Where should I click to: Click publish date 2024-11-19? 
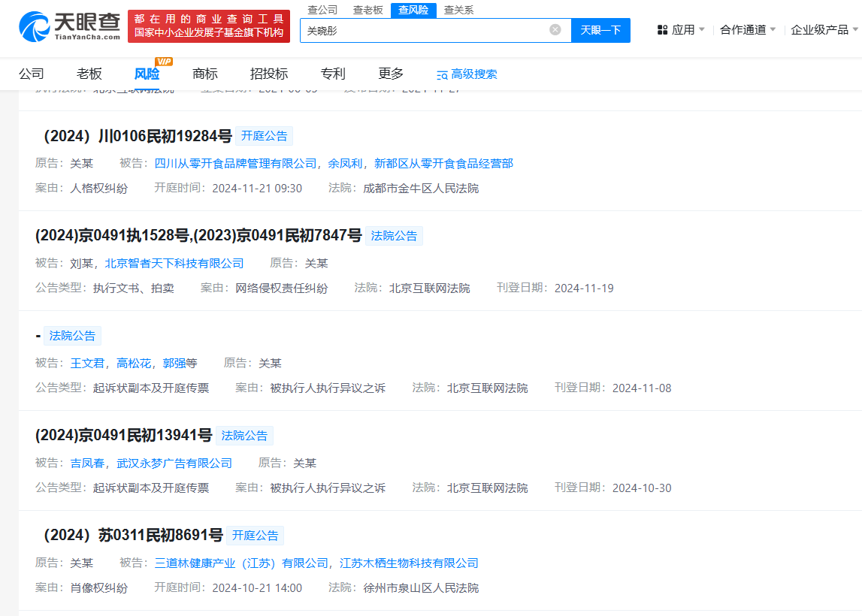tap(585, 288)
